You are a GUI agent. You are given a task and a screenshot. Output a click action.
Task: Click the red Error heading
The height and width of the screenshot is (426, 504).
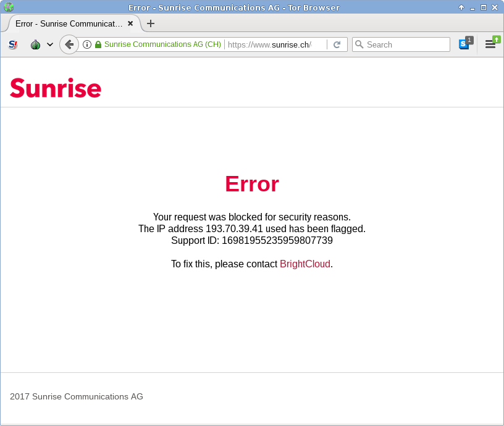pos(252,184)
